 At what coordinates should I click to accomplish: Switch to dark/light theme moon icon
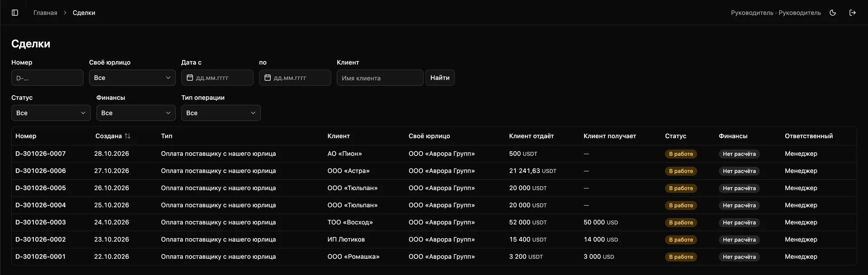point(833,13)
